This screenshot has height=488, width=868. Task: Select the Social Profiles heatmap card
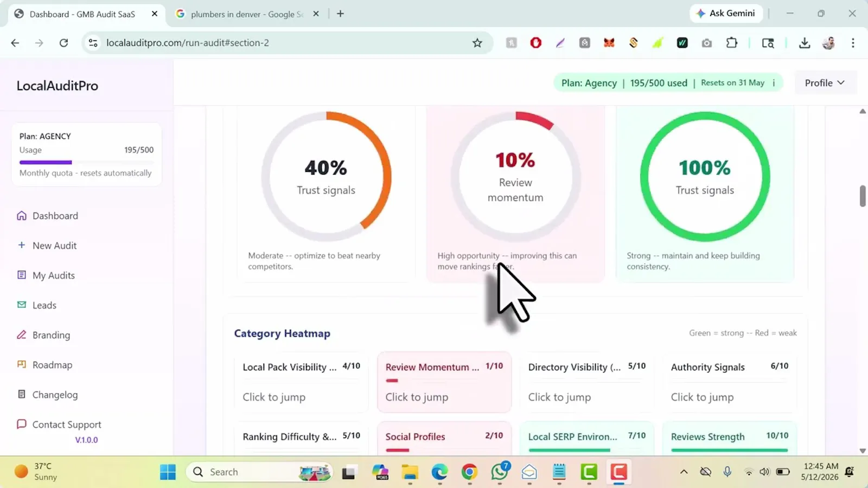444,439
